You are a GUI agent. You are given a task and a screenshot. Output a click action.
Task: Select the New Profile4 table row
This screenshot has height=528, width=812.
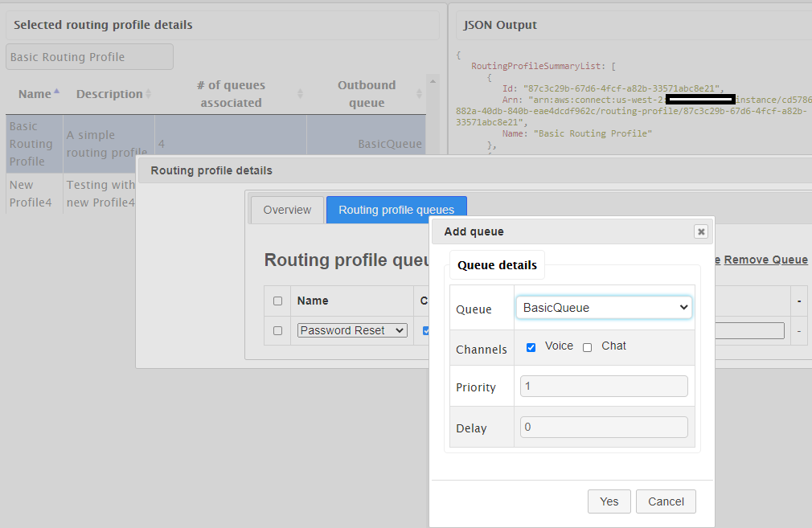[71, 193]
